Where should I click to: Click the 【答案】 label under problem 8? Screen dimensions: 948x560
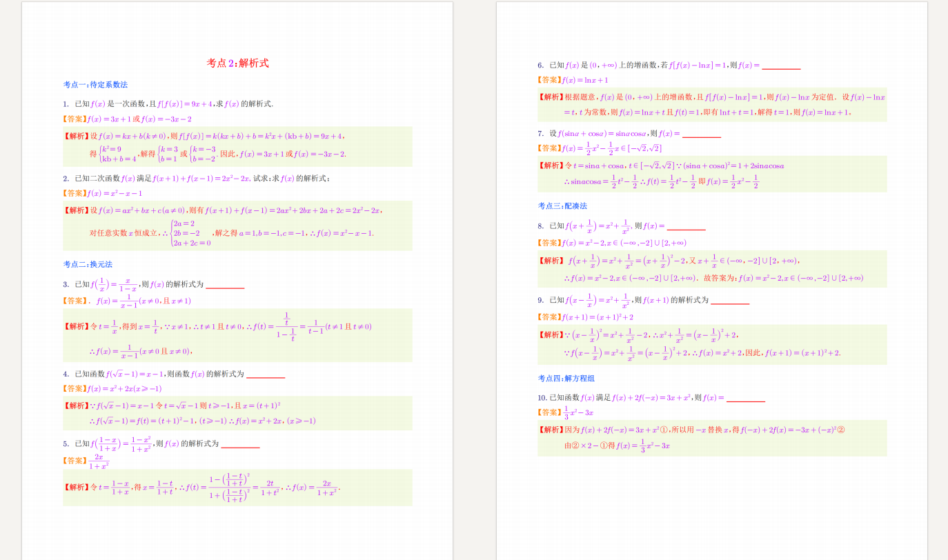[x=551, y=243]
